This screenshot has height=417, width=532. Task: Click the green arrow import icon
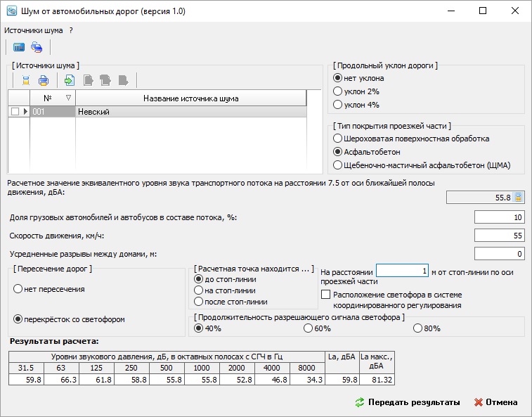tap(69, 80)
